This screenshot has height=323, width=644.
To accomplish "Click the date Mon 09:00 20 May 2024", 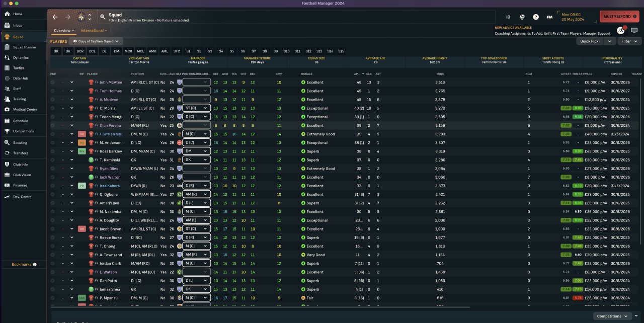I will [x=573, y=17].
